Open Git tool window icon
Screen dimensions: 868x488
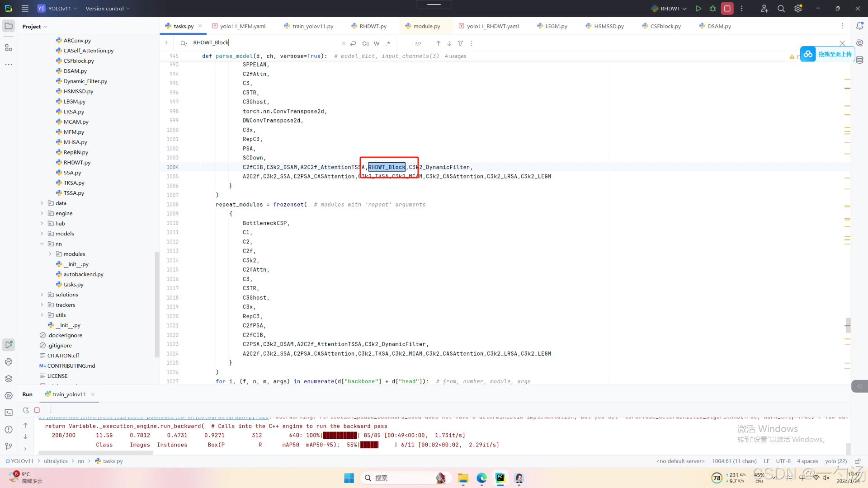9,446
